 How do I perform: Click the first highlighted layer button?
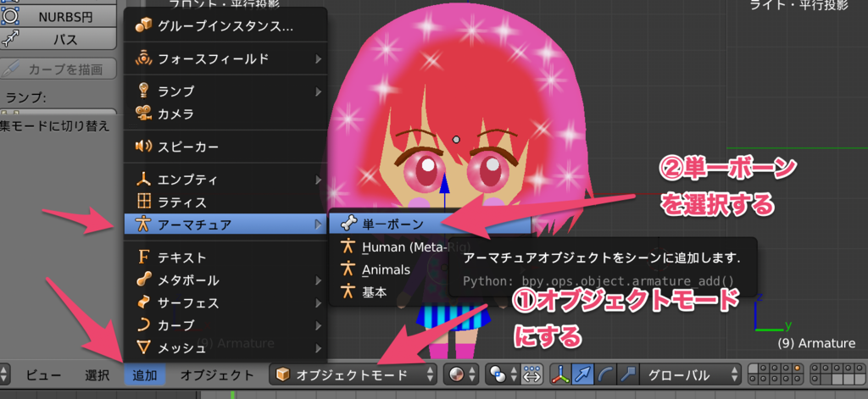point(754,368)
